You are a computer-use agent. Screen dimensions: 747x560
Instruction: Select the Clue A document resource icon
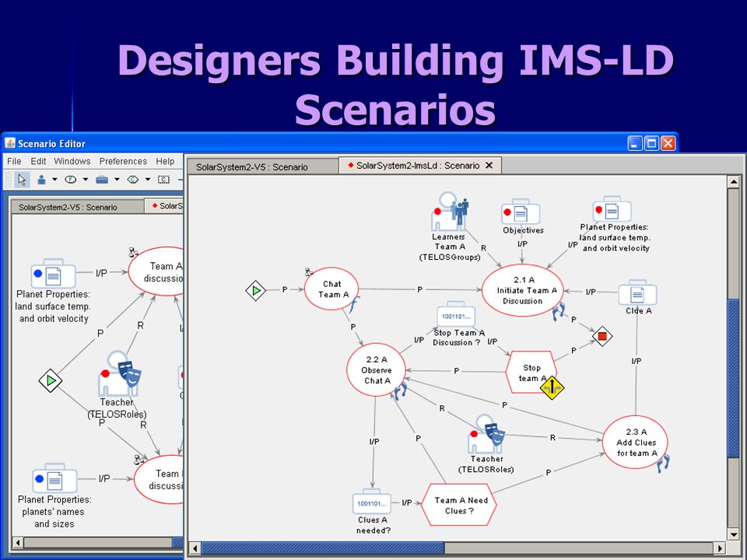(637, 292)
